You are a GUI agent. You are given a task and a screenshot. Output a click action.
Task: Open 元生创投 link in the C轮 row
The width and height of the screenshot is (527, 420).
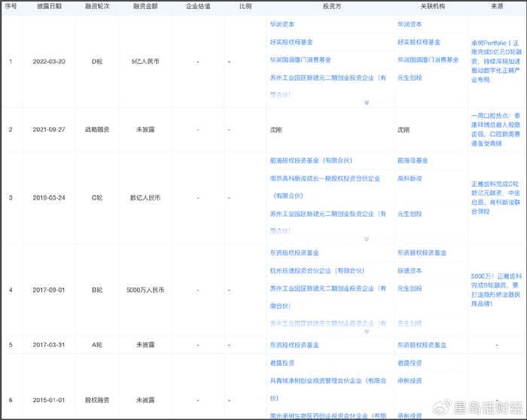(410, 214)
